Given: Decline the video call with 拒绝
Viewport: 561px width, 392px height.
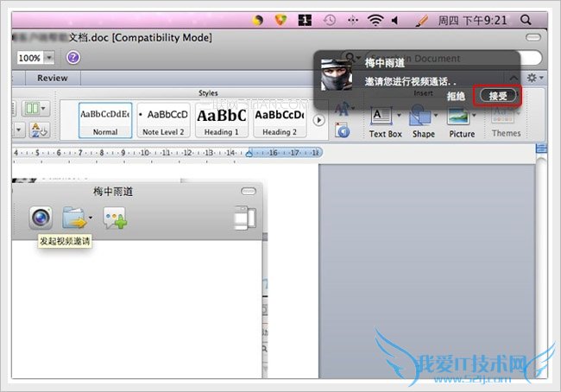Looking at the screenshot, I should click(456, 96).
